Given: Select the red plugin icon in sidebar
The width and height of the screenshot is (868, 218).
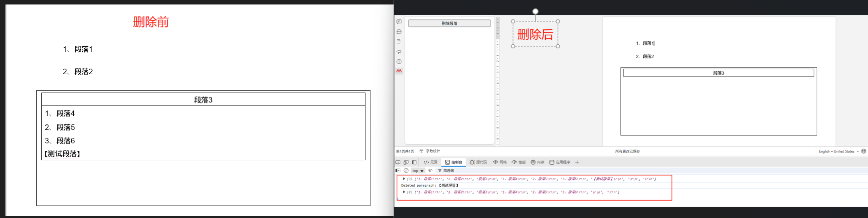Looking at the screenshot, I should [x=399, y=71].
